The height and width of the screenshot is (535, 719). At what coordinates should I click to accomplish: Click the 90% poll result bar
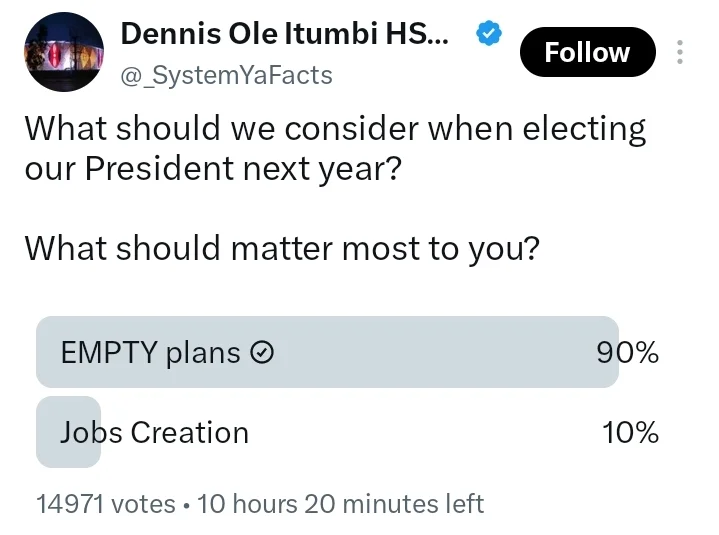pos(327,352)
